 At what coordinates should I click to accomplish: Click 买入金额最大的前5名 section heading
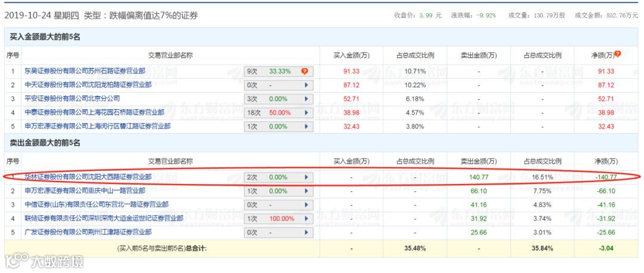45,37
